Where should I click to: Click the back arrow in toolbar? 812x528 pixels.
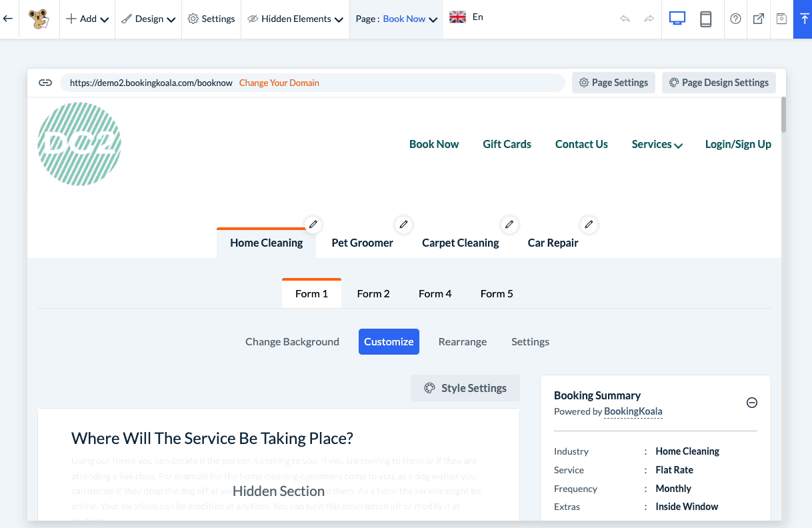click(8, 19)
